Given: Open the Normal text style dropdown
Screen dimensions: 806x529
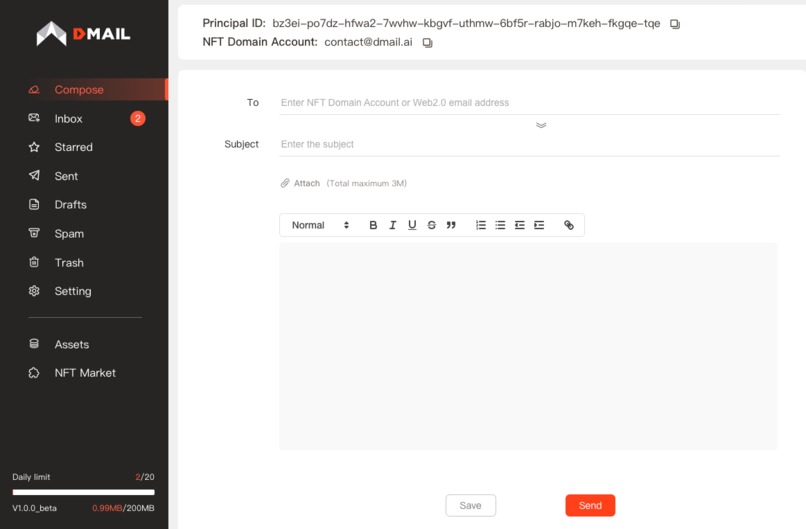Looking at the screenshot, I should click(320, 225).
